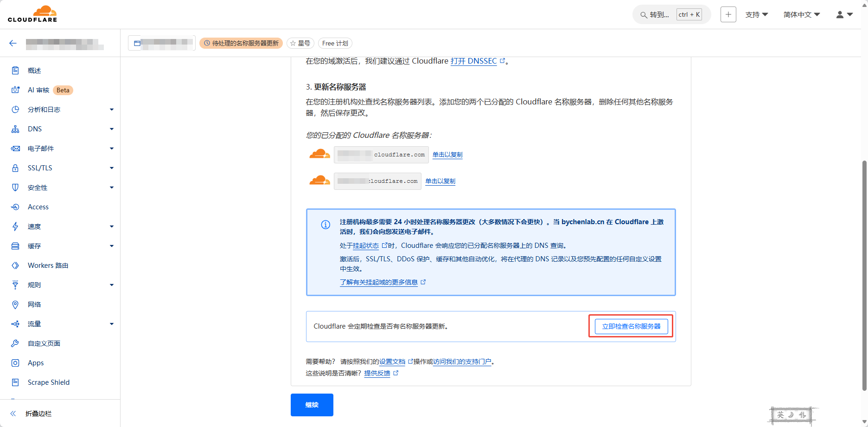
Task: Expand the 安全性 submenu arrow
Action: pyautogui.click(x=112, y=188)
